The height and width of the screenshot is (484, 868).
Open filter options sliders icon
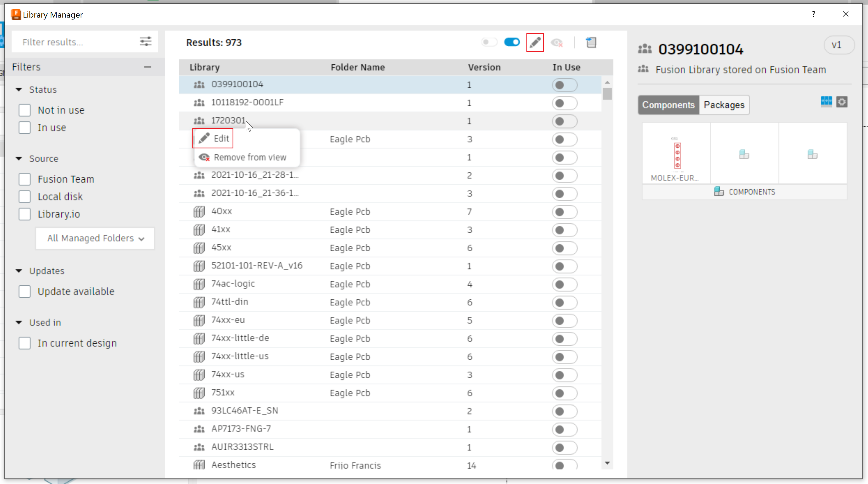(x=145, y=42)
